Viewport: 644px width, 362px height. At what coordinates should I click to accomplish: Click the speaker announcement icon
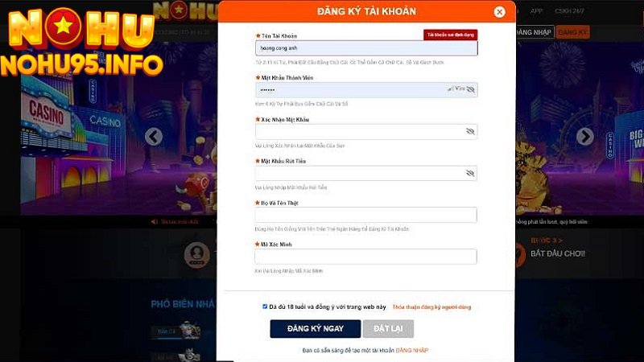[154, 222]
